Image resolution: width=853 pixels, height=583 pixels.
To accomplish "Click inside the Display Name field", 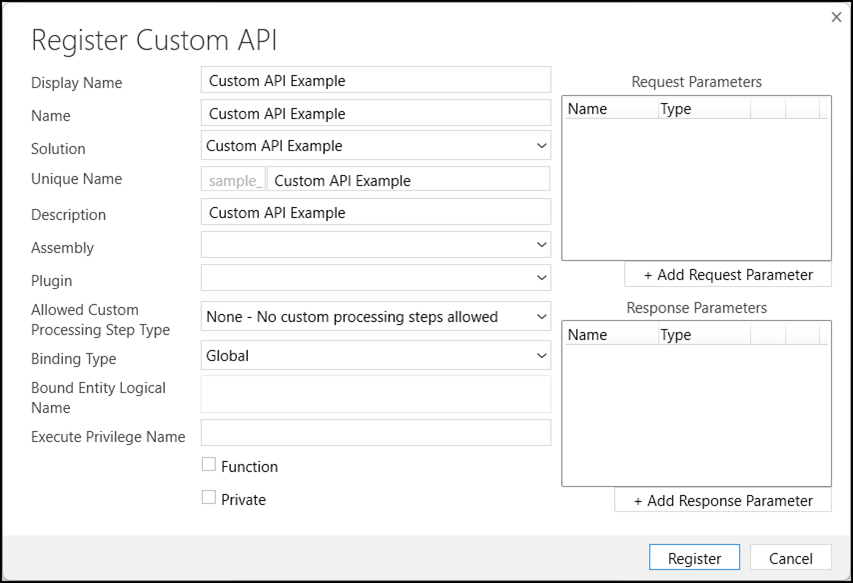I will tap(375, 80).
